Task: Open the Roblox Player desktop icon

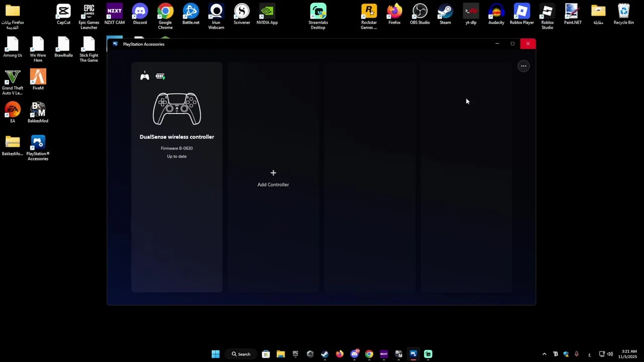Action: [x=522, y=15]
